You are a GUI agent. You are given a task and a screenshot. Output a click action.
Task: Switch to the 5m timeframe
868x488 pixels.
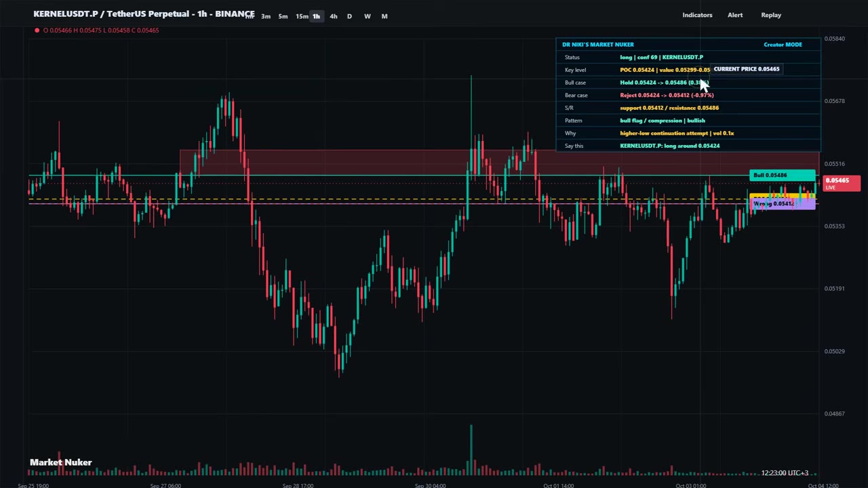(x=283, y=16)
